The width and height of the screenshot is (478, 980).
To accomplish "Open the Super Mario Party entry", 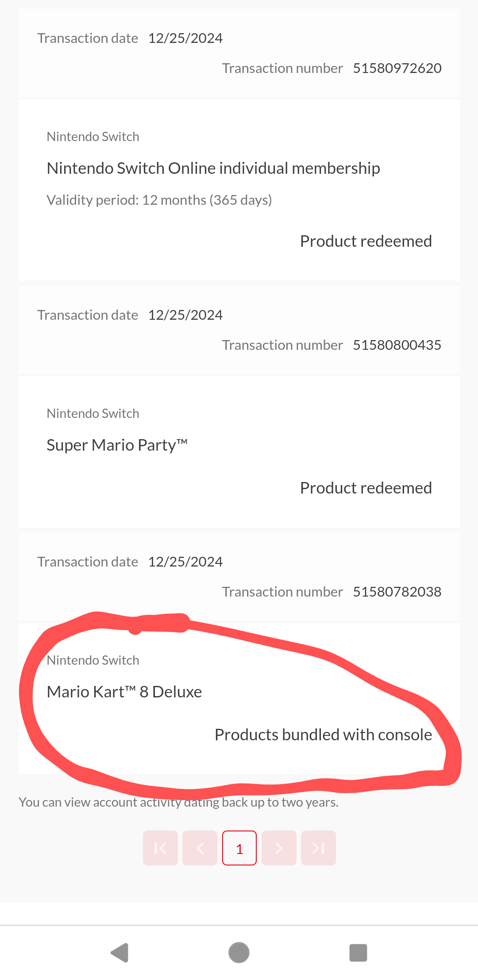I will 117,445.
